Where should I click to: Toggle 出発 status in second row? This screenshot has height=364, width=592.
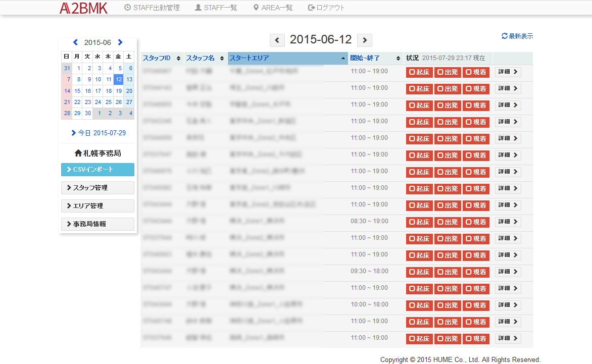448,89
